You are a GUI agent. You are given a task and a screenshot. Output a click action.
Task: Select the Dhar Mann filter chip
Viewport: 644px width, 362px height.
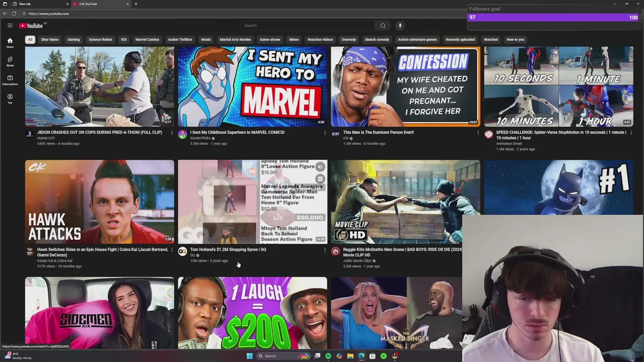click(50, 40)
